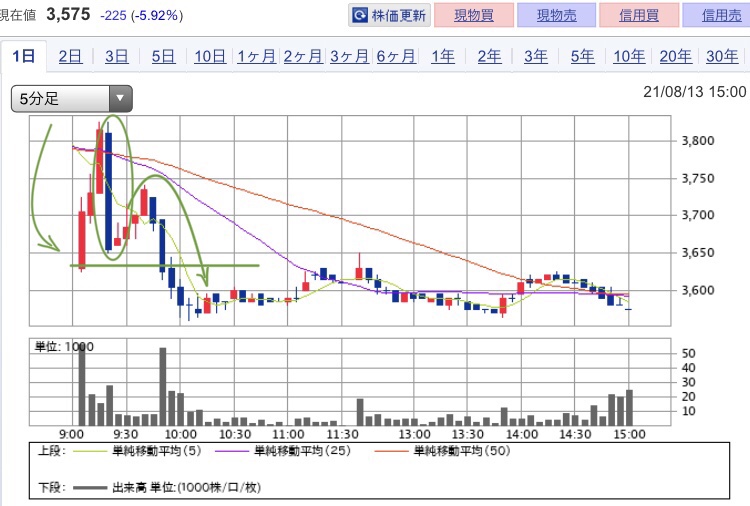This screenshot has width=750, height=506.
Task: Click the 3,700 price axis label
Action: 698,215
